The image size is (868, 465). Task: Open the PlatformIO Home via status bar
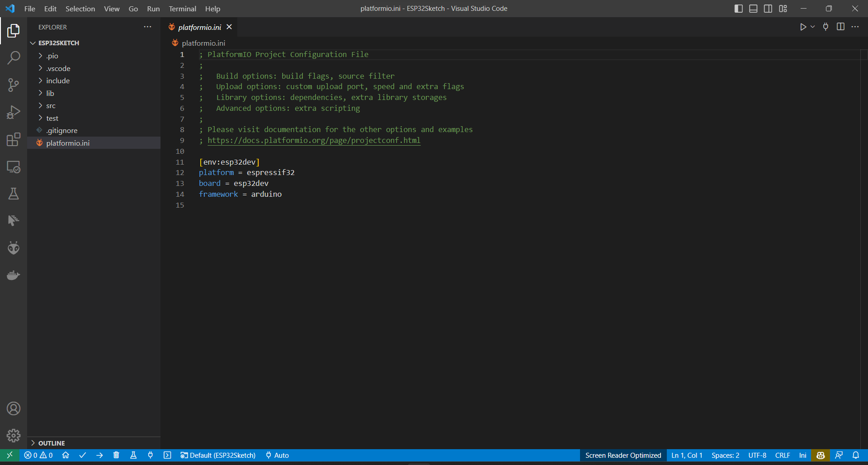tap(65, 455)
